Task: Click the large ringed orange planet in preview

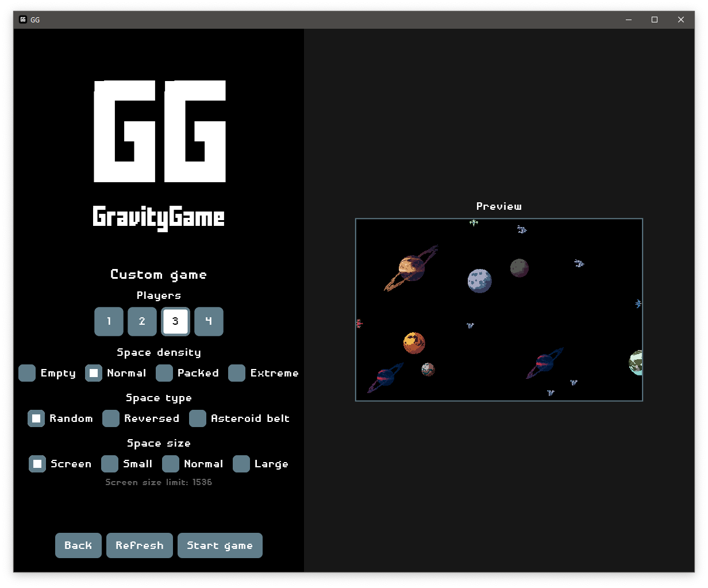Action: click(x=411, y=268)
